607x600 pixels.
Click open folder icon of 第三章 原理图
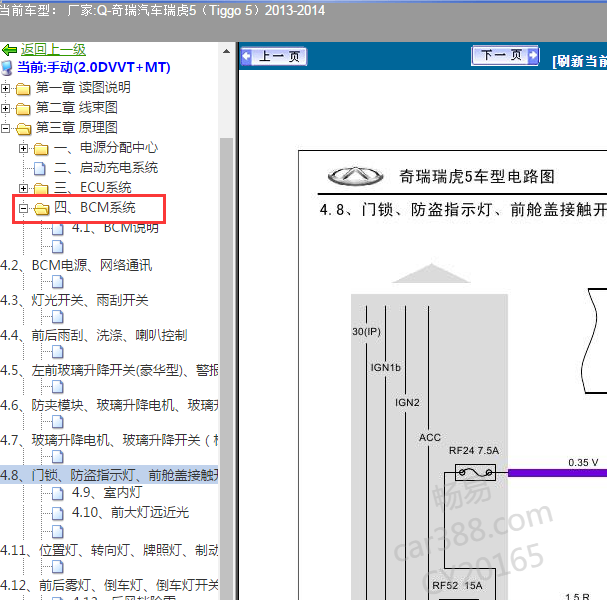coord(24,129)
